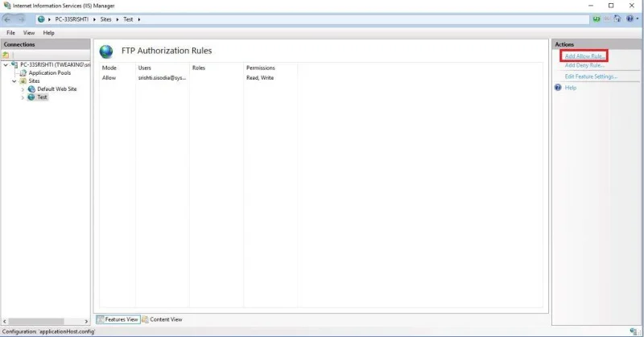Click Add Allow Rule link
This screenshot has width=644, height=337.
[x=584, y=56]
